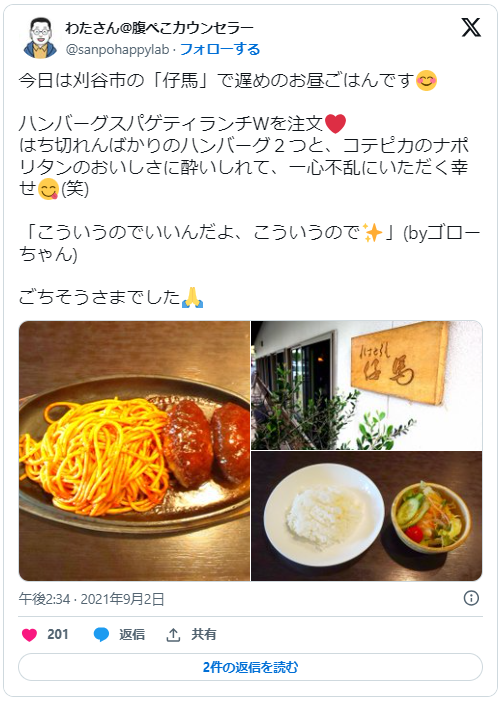Click the user's avatar picture

40,38
